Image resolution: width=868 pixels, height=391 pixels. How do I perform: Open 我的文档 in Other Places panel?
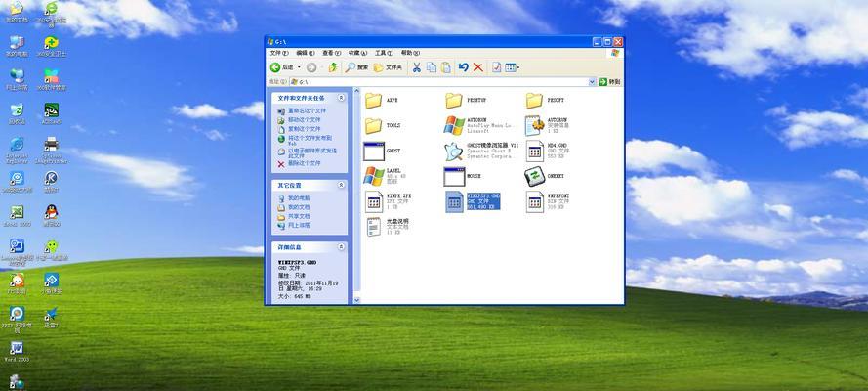[299, 207]
